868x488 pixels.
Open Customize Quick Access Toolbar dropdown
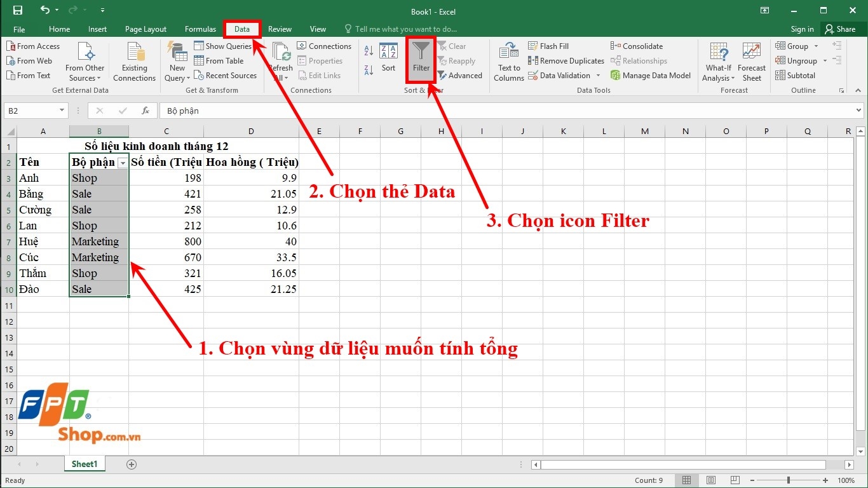point(103,11)
